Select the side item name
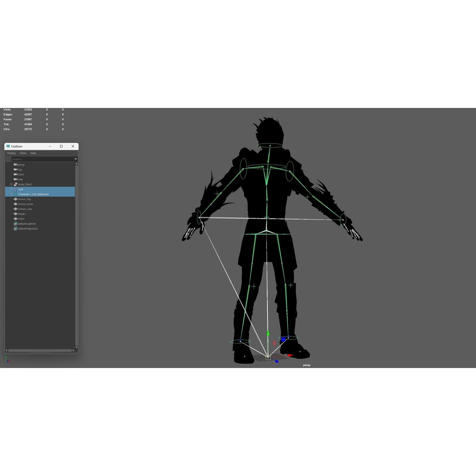The width and height of the screenshot is (476, 476). (x=20, y=179)
